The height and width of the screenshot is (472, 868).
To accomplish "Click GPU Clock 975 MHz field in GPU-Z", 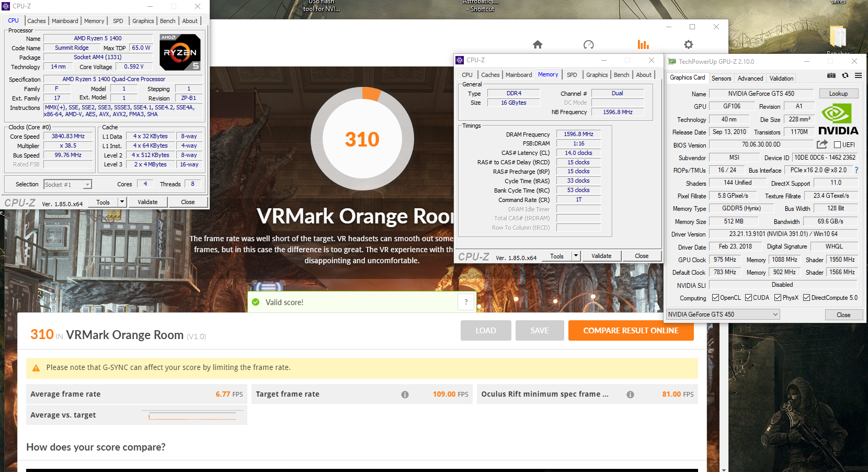I will point(725,260).
